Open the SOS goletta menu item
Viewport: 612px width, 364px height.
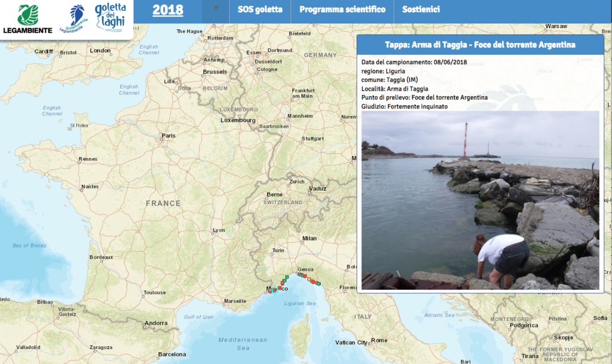point(260,10)
